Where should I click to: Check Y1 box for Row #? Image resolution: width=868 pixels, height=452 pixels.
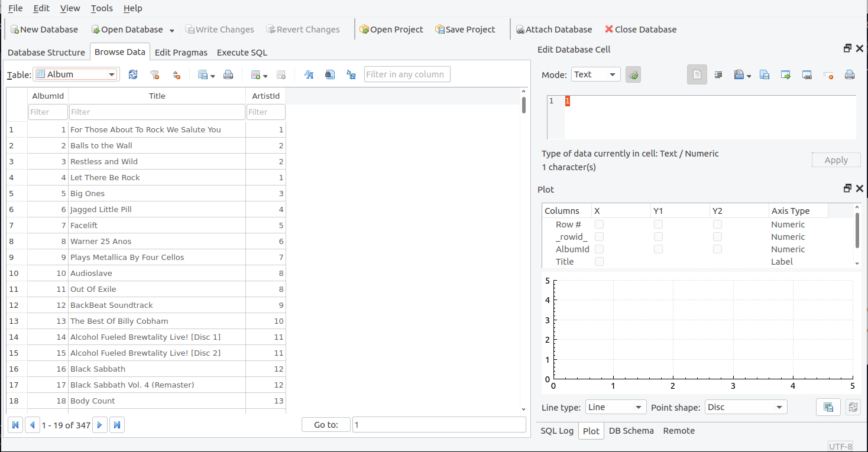(658, 225)
